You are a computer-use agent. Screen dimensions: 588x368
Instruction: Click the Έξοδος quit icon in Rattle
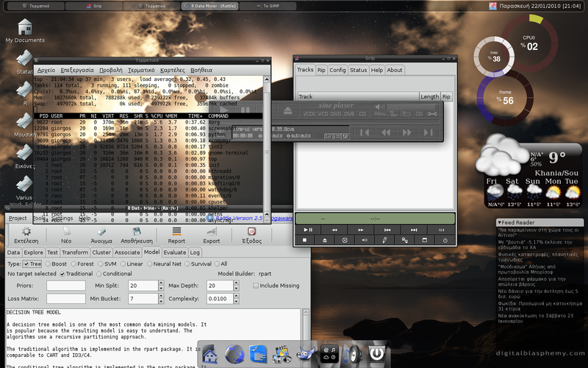click(251, 231)
